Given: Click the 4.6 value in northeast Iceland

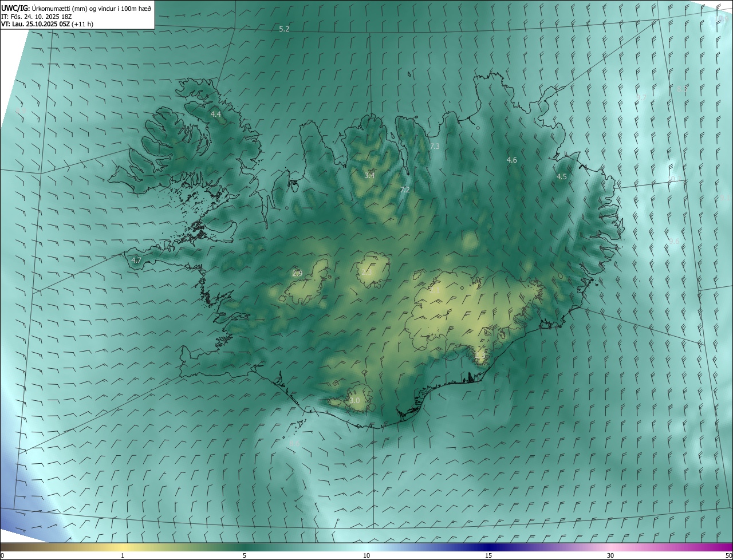Looking at the screenshot, I should [512, 160].
